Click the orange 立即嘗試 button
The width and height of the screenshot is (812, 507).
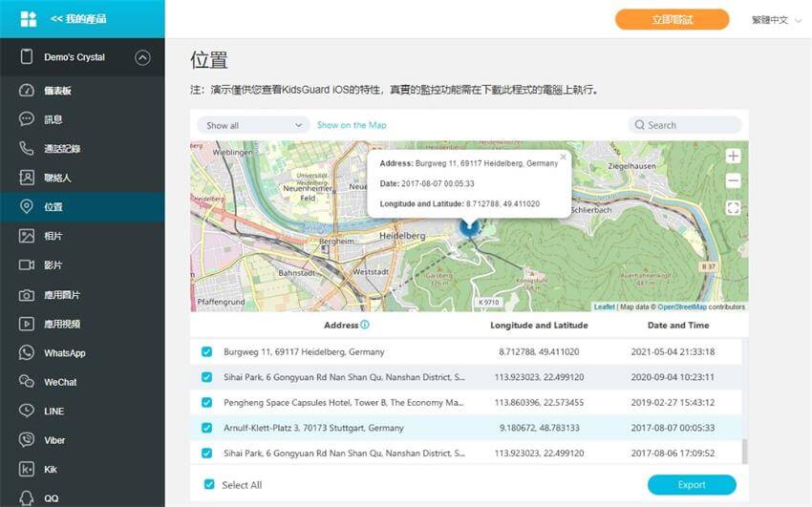pyautogui.click(x=673, y=20)
